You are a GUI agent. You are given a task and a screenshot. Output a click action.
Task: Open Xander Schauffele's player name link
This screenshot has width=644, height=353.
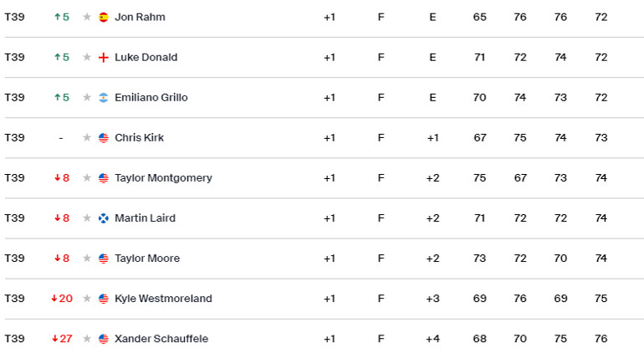161,339
